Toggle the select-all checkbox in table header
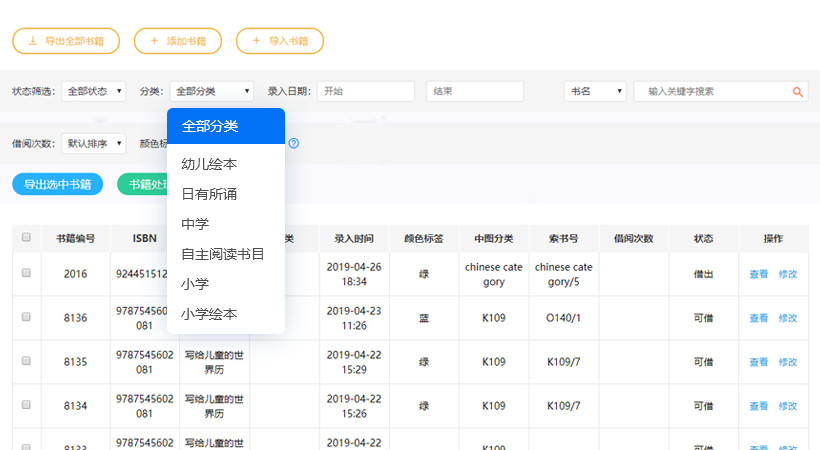This screenshot has width=820, height=450. (x=26, y=238)
